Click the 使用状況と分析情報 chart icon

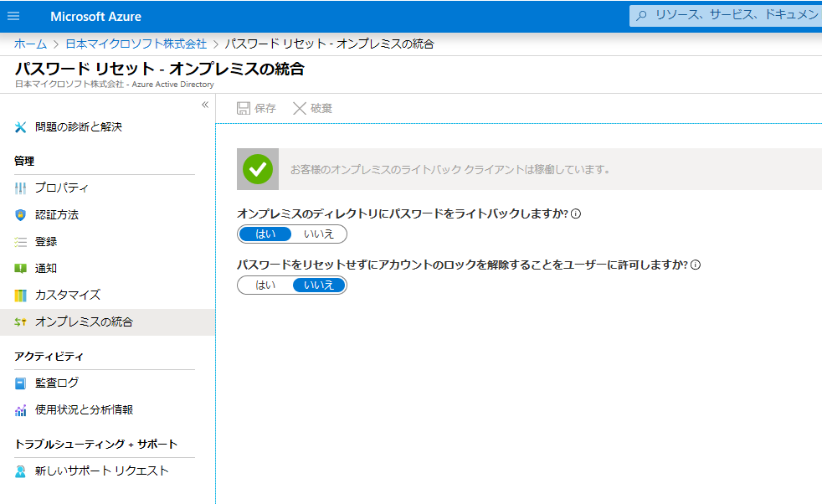tap(20, 410)
